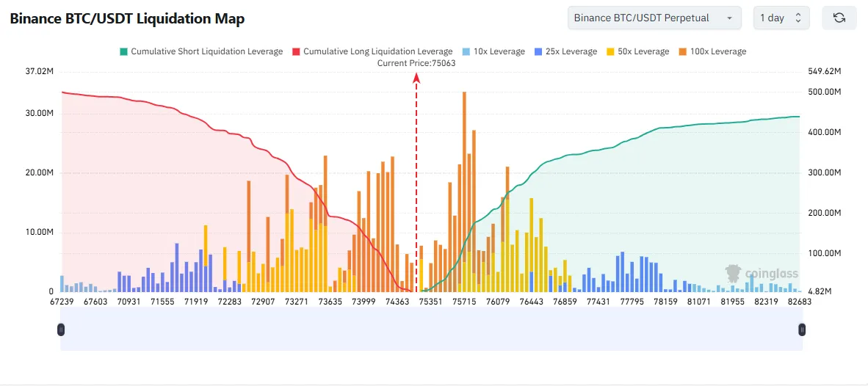Click the left handle of range slider
Image resolution: width=868 pixels, height=386 pixels.
(x=60, y=330)
